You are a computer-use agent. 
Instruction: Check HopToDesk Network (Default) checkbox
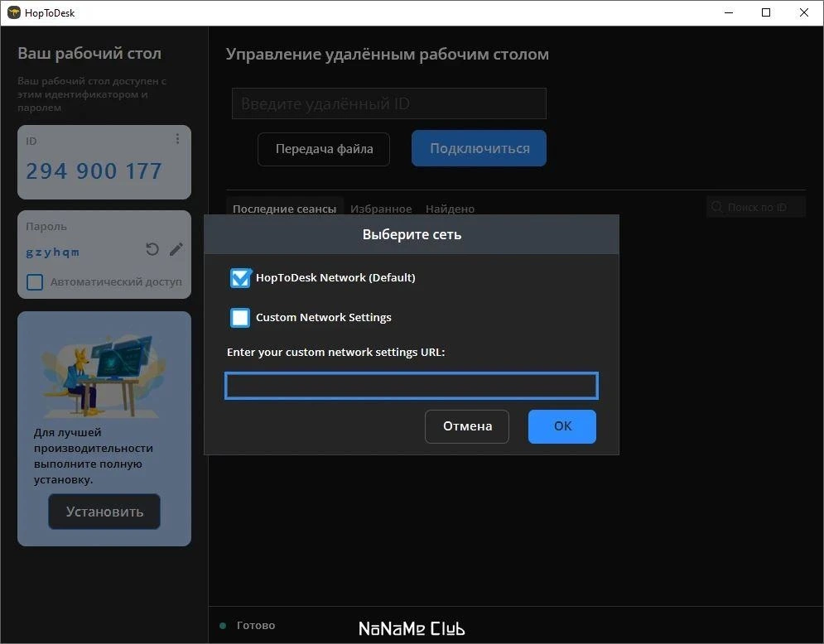(x=241, y=278)
